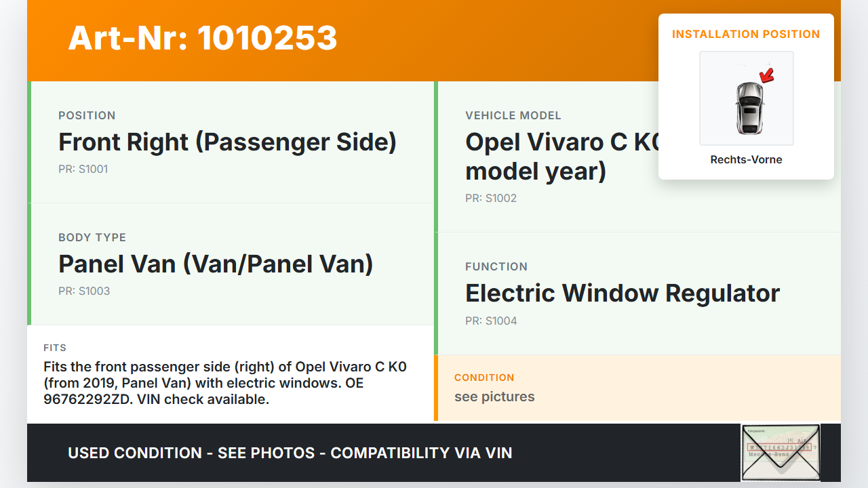The image size is (868, 488).
Task: Click the Rechts-Vorne caption
Action: pyautogui.click(x=746, y=160)
